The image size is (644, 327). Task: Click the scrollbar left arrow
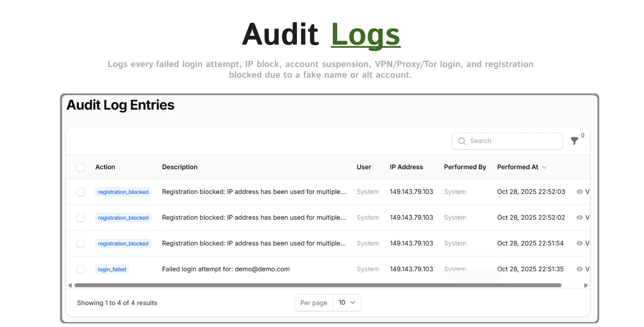pos(70,285)
